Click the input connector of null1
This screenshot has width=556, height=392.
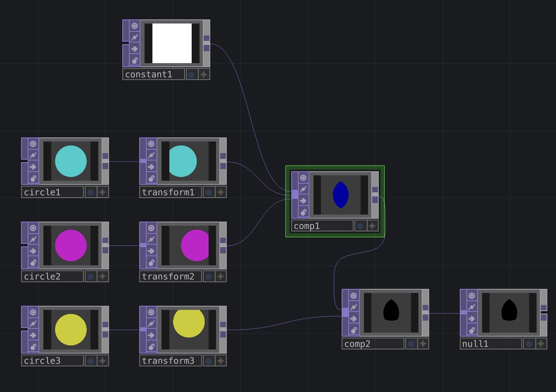pyautogui.click(x=463, y=313)
